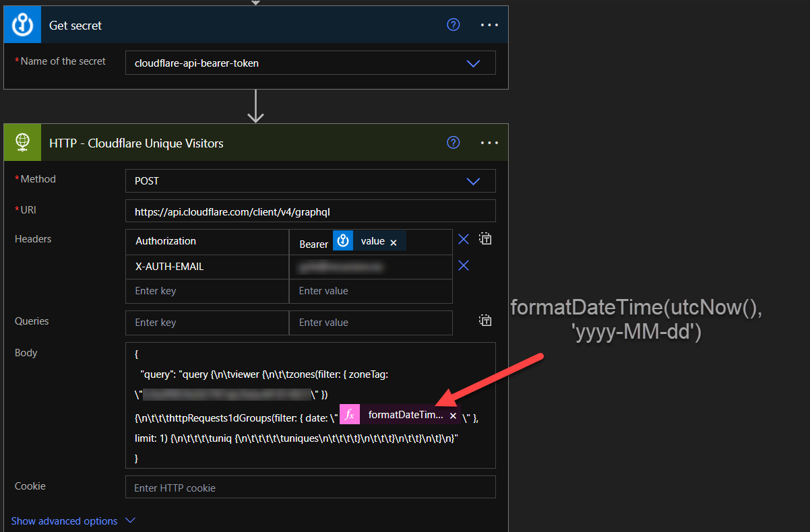The height and width of the screenshot is (532, 810).
Task: Open the Method dropdown
Action: point(473,180)
